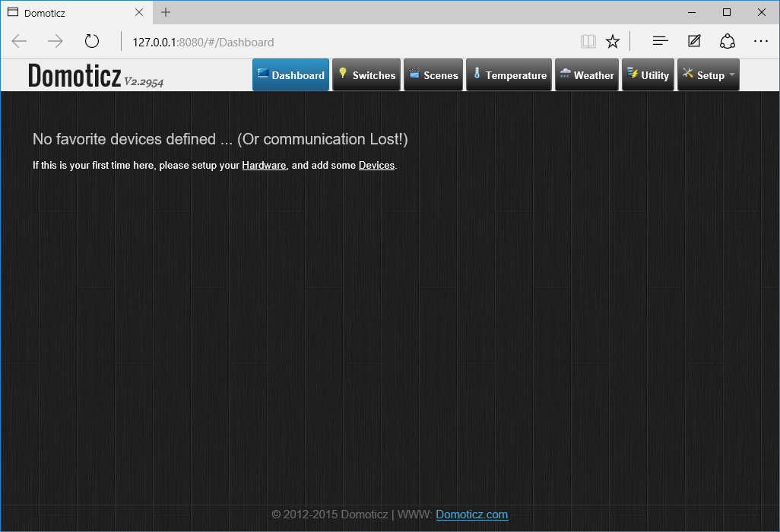The width and height of the screenshot is (780, 532).
Task: Click the lightning bolt icon on Utility tab
Action: [630, 74]
